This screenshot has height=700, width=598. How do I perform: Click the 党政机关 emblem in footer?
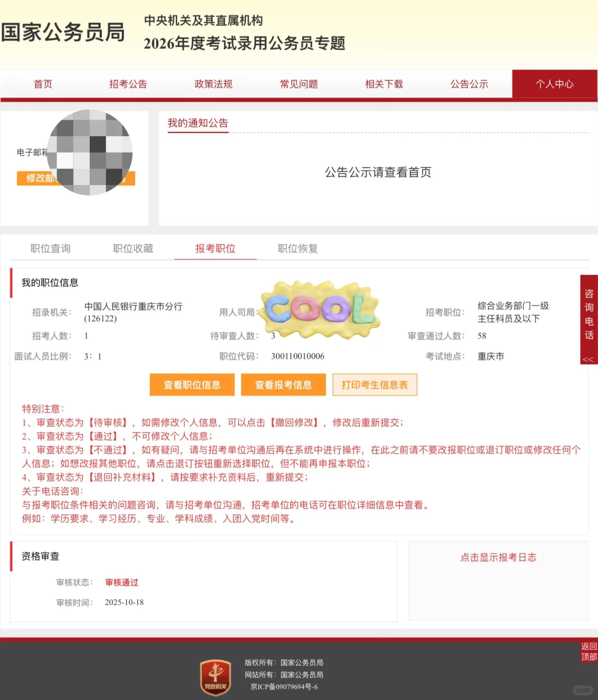coord(215,677)
